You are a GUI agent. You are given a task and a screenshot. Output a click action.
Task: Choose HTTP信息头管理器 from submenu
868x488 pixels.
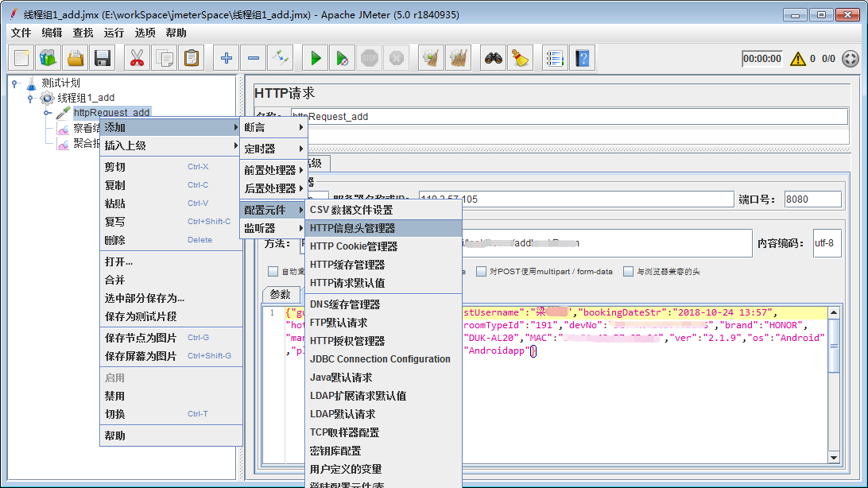click(x=384, y=228)
